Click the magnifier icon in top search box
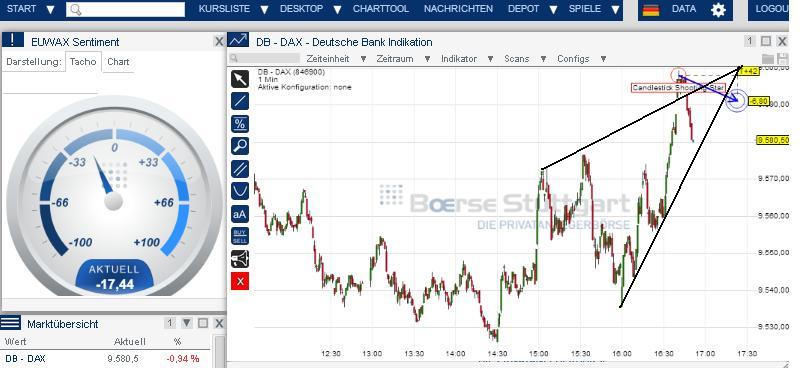Viewport: 804px width, 368px height. coord(76,10)
